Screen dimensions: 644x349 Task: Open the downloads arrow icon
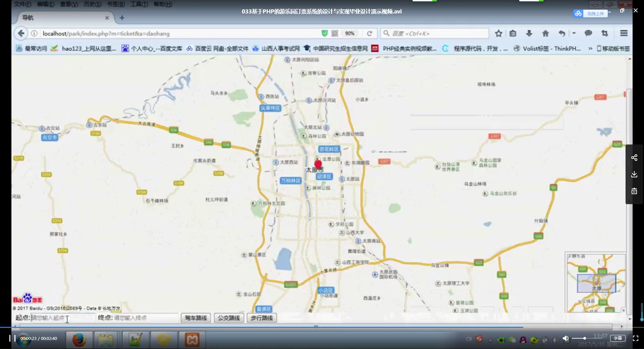tap(529, 34)
